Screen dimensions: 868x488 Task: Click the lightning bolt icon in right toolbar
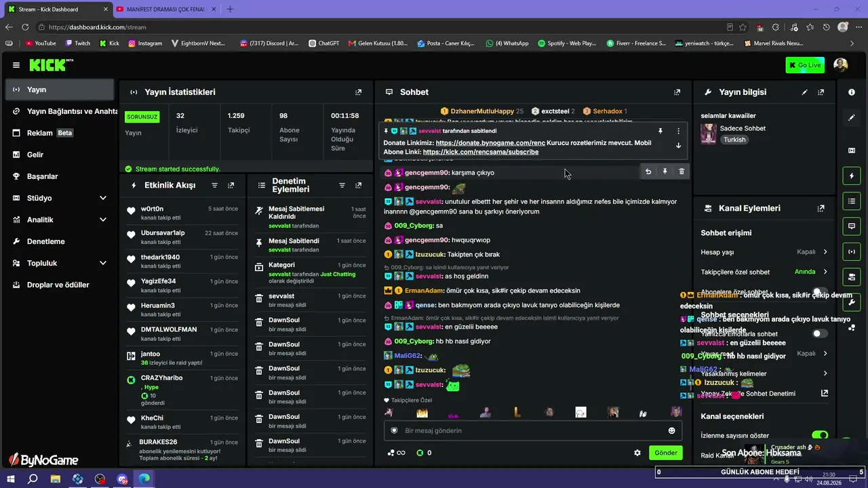(x=852, y=176)
